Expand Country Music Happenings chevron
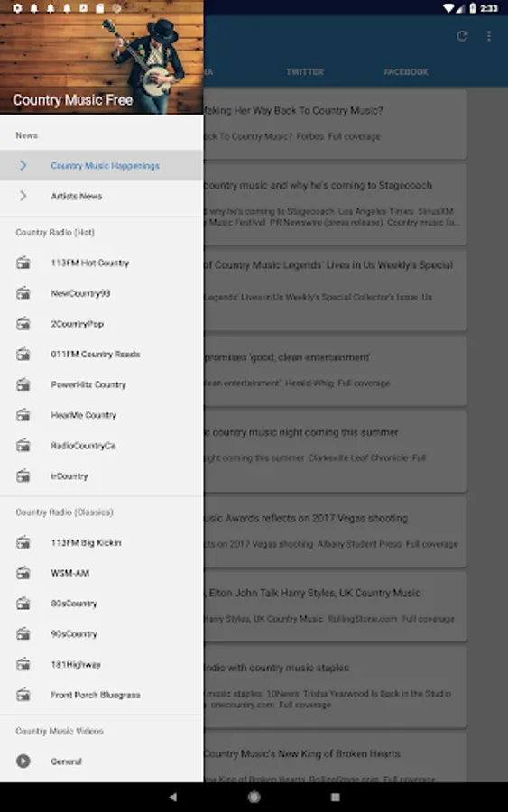The width and height of the screenshot is (508, 812). pos(23,166)
